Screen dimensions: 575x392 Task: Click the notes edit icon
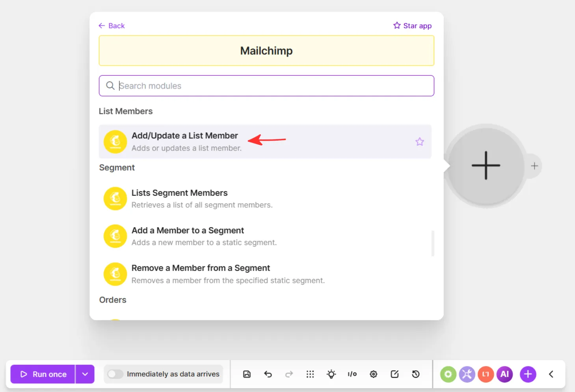click(x=394, y=374)
